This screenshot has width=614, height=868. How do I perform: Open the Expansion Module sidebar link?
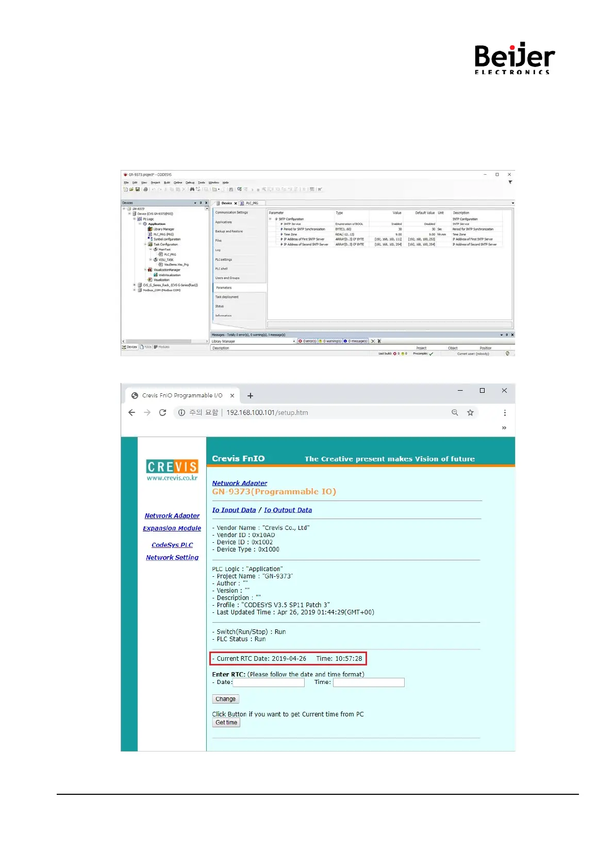click(x=172, y=528)
